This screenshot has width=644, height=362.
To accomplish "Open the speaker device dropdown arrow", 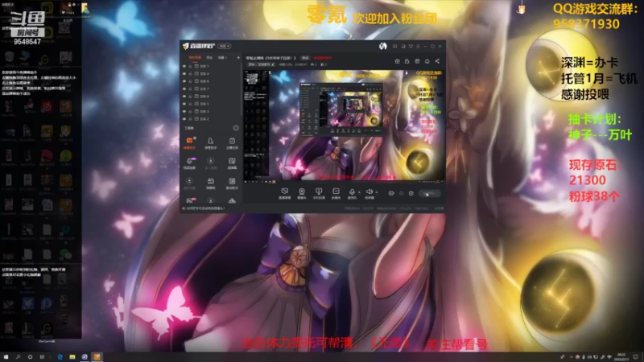I will tap(376, 192).
